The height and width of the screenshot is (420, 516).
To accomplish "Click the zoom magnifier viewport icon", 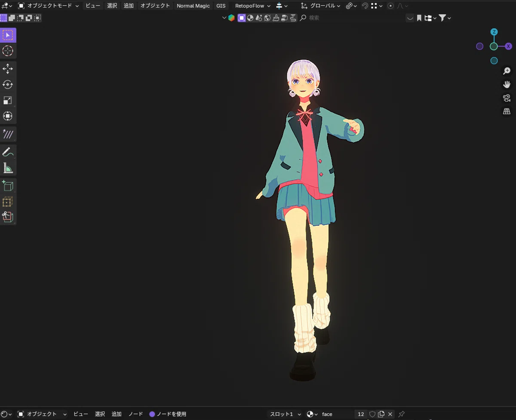I will (x=507, y=71).
